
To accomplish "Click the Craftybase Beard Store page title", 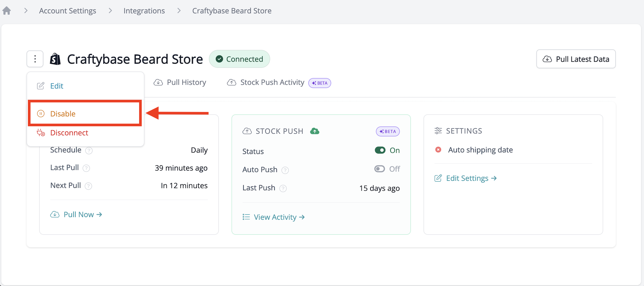I will click(135, 59).
